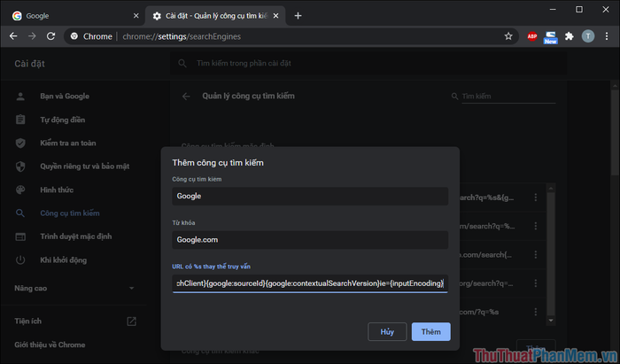Image resolution: width=620 pixels, height=364 pixels.
Task: Click the Trình duyệt mặc định browser icon
Action: [20, 236]
